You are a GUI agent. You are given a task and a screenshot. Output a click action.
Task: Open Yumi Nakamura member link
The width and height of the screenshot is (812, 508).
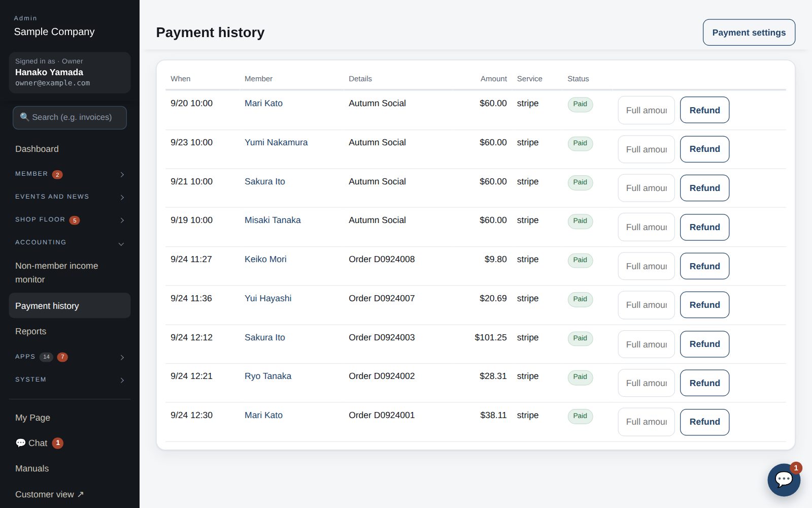(x=276, y=142)
